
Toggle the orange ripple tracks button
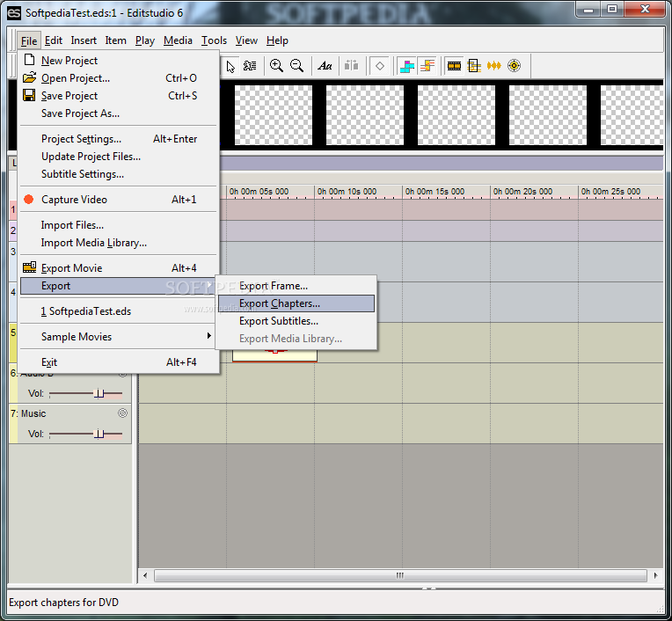tap(427, 66)
